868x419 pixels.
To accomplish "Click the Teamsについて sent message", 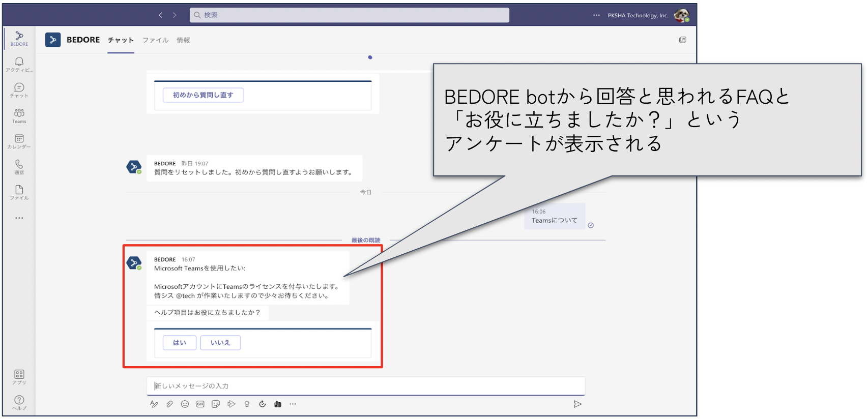I will [x=555, y=216].
